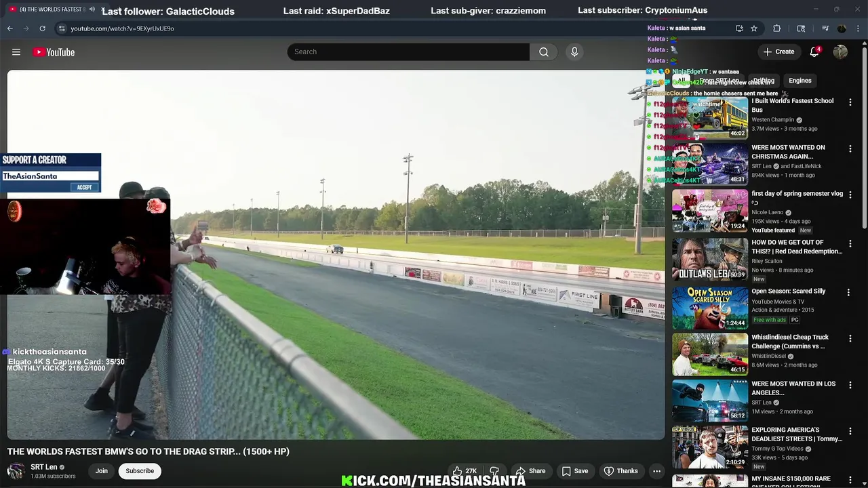
Task: Send Thanks to the creator
Action: [620, 471]
